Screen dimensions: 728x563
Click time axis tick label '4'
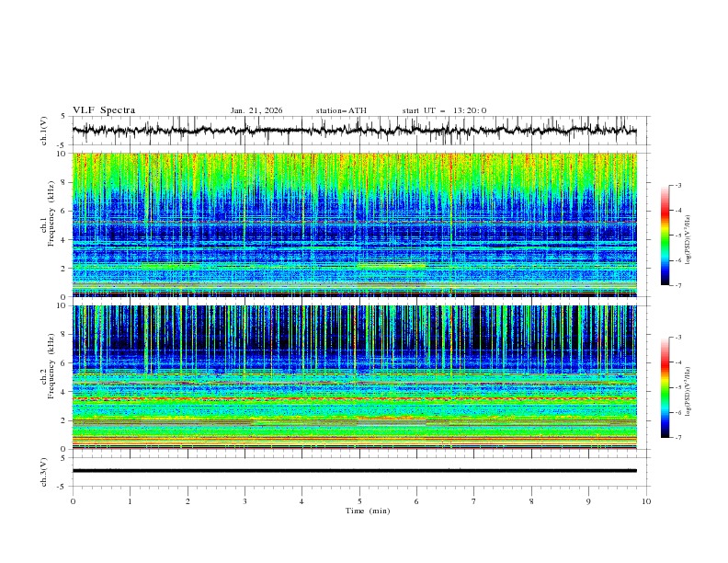point(301,501)
